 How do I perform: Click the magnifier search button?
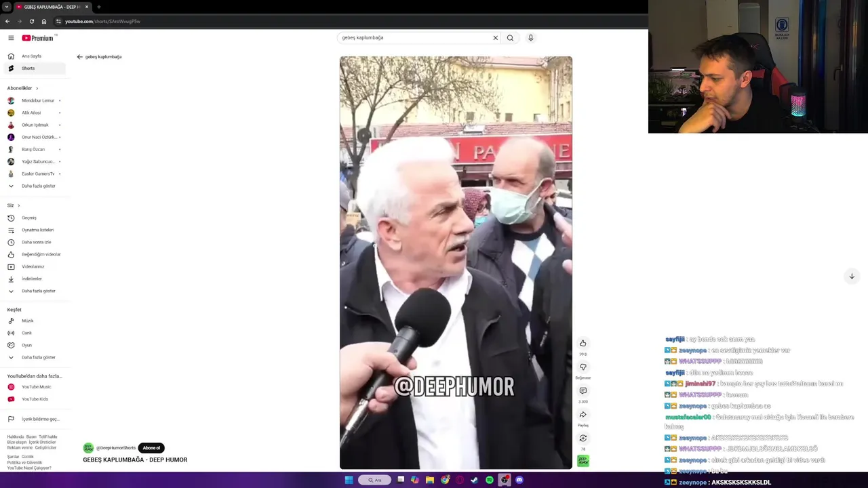coord(510,38)
